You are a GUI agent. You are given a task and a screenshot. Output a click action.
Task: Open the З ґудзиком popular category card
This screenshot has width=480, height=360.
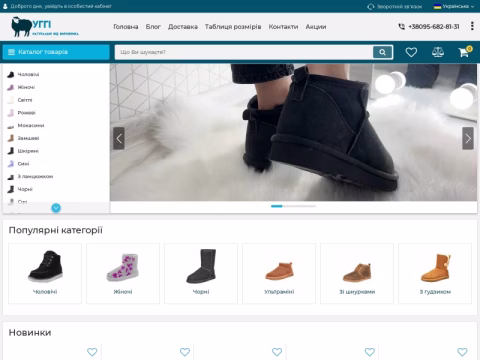tap(435, 273)
